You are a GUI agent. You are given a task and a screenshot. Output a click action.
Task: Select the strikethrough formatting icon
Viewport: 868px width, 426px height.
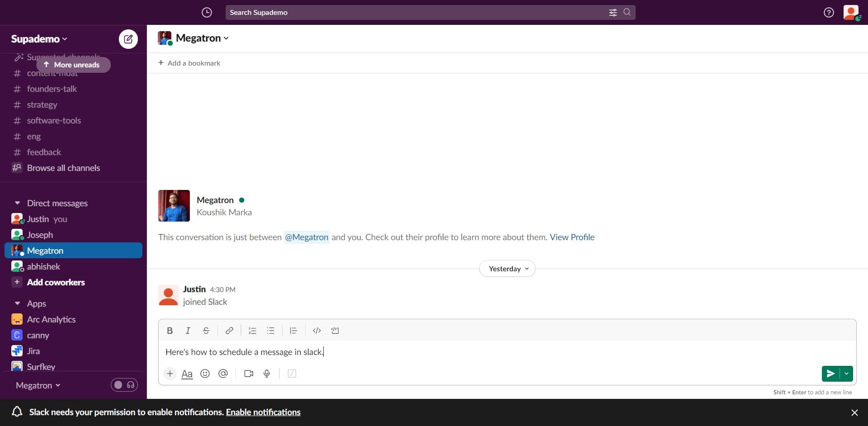coord(206,331)
